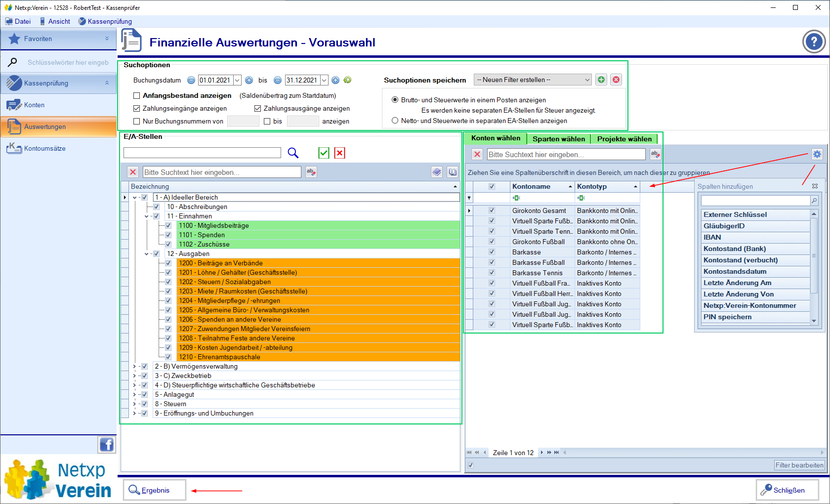830x504 pixels.
Task: Reset booking date with green refresh icon
Action: 347,80
